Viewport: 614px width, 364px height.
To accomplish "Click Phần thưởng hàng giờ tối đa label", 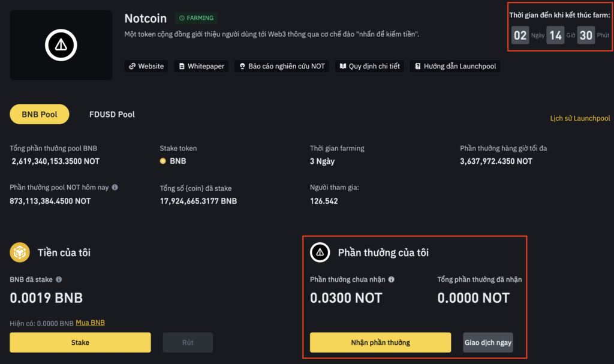I will click(504, 148).
